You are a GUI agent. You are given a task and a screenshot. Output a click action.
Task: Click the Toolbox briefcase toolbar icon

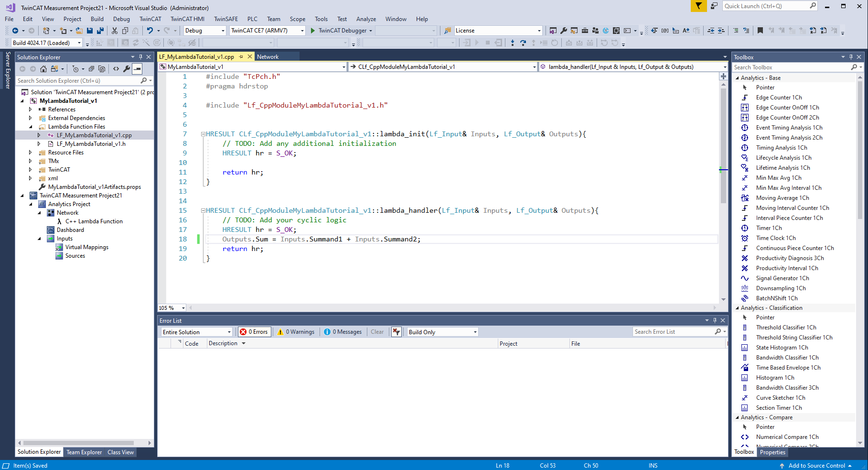[585, 31]
